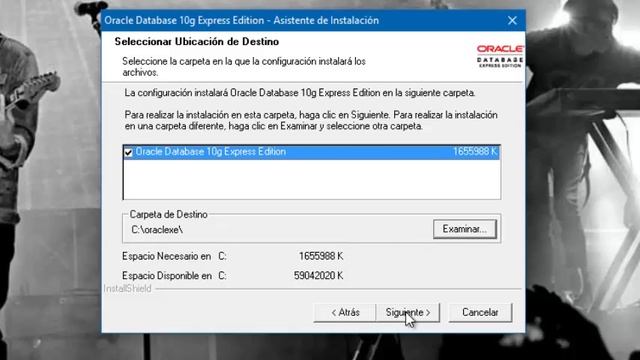Click the Oracle Database logo
Screen dimensions: 640x360
tap(500, 56)
